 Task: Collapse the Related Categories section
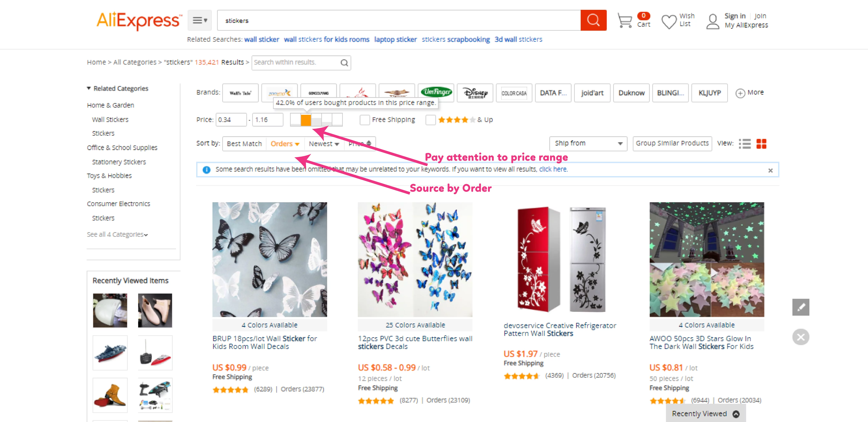(89, 88)
